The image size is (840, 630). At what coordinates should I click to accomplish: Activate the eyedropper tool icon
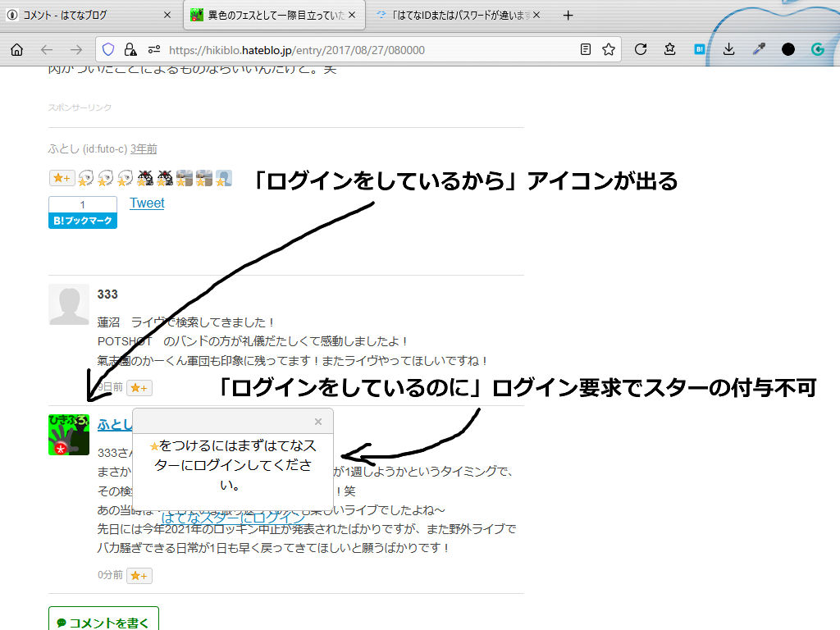759,50
